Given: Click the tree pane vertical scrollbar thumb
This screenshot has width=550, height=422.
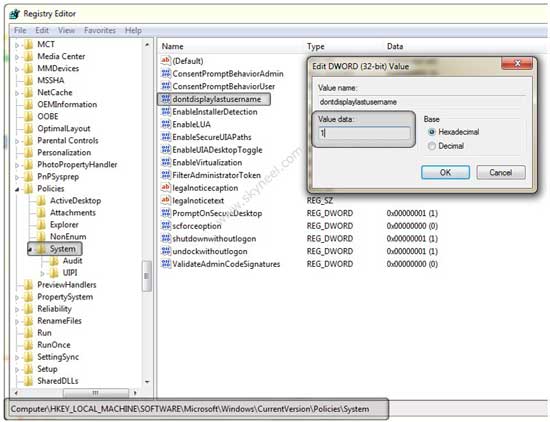Looking at the screenshot, I should [147, 276].
